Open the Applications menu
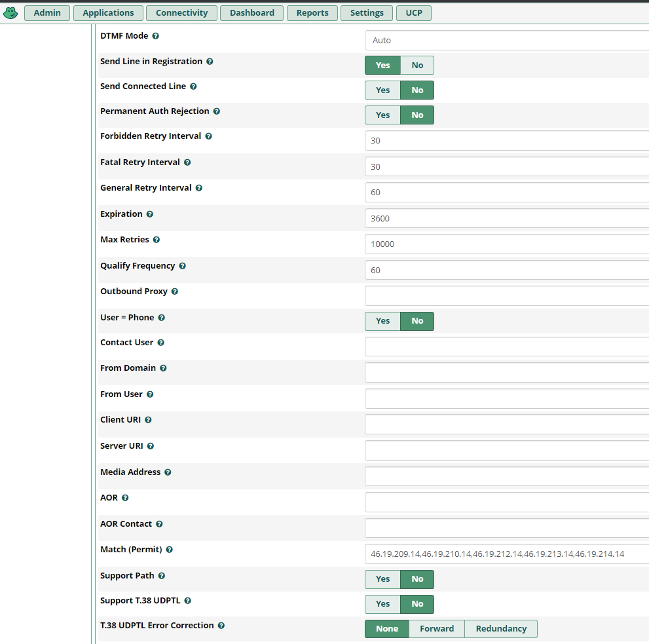The width and height of the screenshot is (649, 644). [108, 13]
